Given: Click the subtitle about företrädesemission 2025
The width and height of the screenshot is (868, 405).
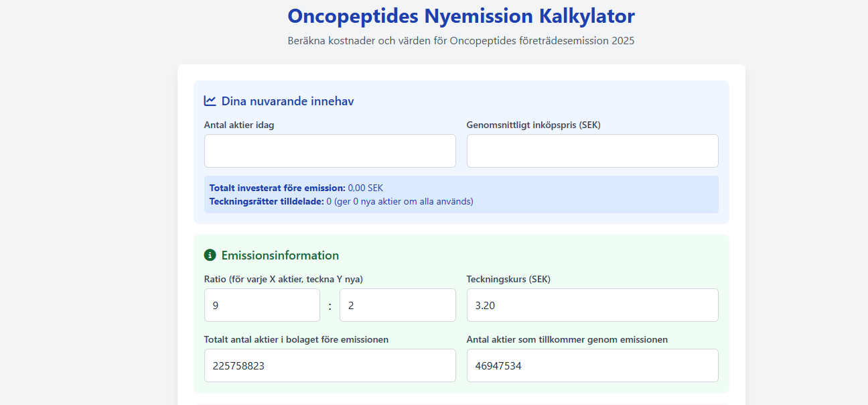Looking at the screenshot, I should coord(461,41).
